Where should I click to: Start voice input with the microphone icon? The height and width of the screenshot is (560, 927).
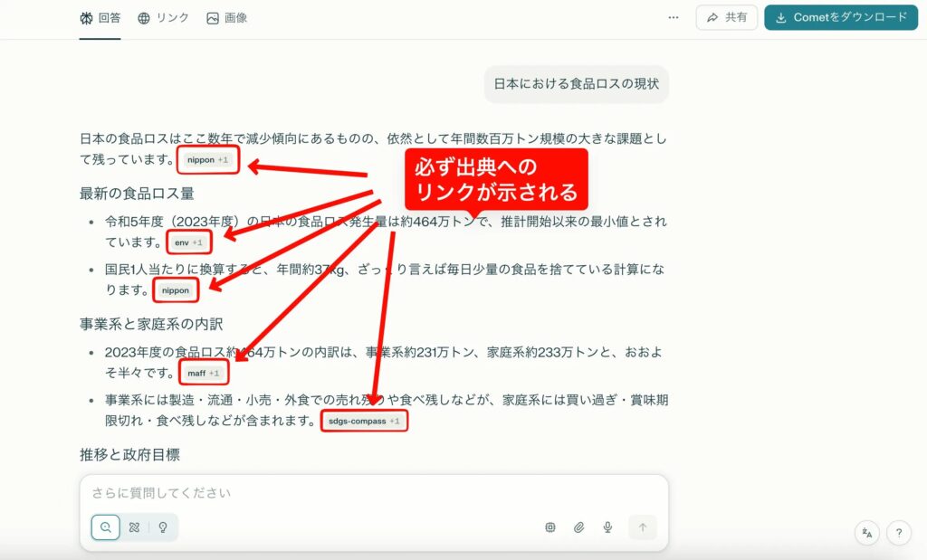coord(608,527)
